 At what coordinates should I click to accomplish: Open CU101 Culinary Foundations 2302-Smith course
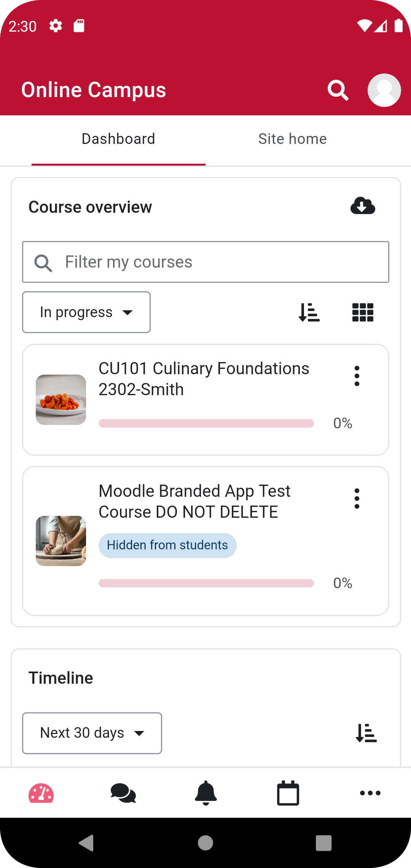click(204, 379)
